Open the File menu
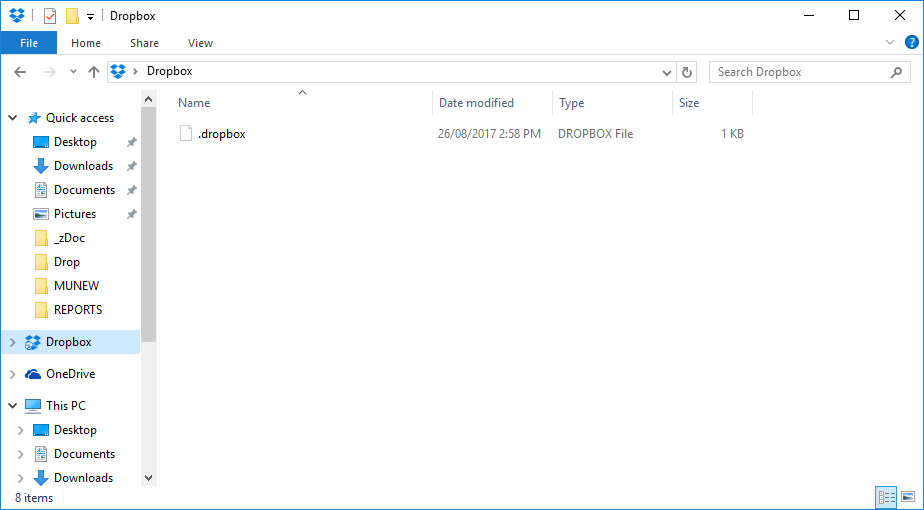Screen dimensions: 924x510 pyautogui.click(x=29, y=43)
